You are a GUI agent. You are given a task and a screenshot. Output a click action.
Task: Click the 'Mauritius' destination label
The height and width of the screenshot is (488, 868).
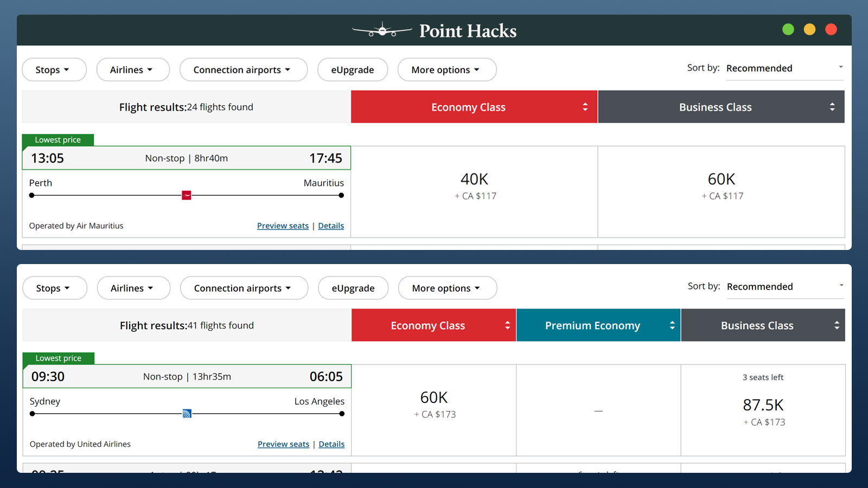(x=324, y=183)
